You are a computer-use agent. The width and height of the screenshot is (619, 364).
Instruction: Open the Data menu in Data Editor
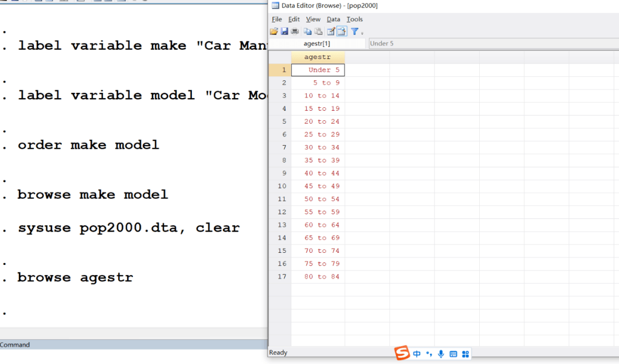pos(333,19)
